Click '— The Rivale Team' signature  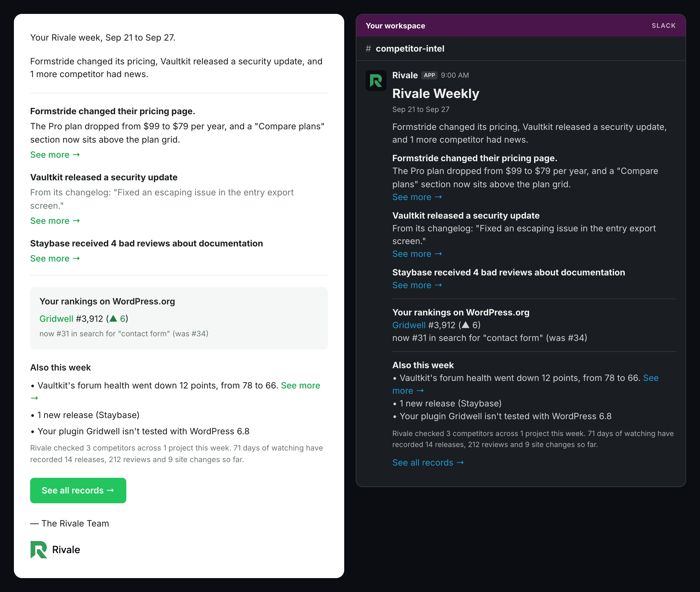[70, 524]
